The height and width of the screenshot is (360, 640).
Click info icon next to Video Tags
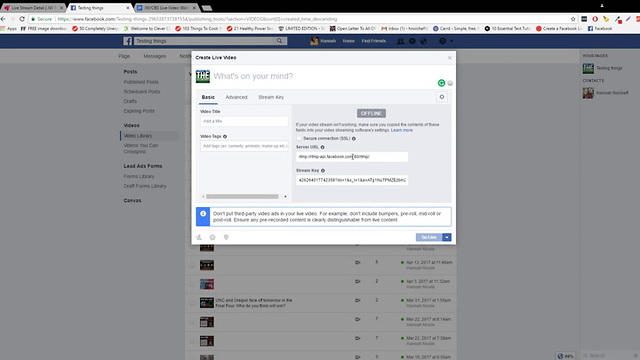tap(225, 136)
